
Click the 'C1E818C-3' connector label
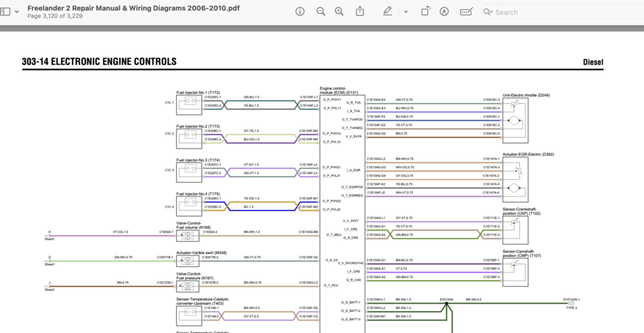[491, 100]
